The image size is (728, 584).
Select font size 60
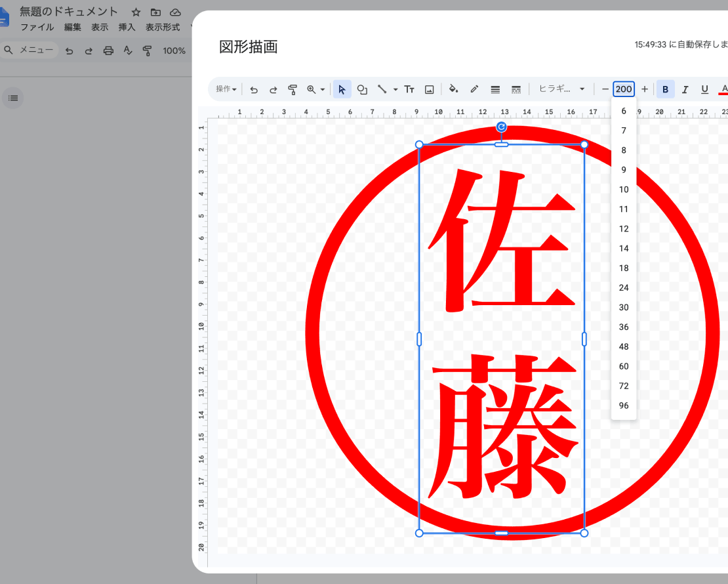pos(624,367)
